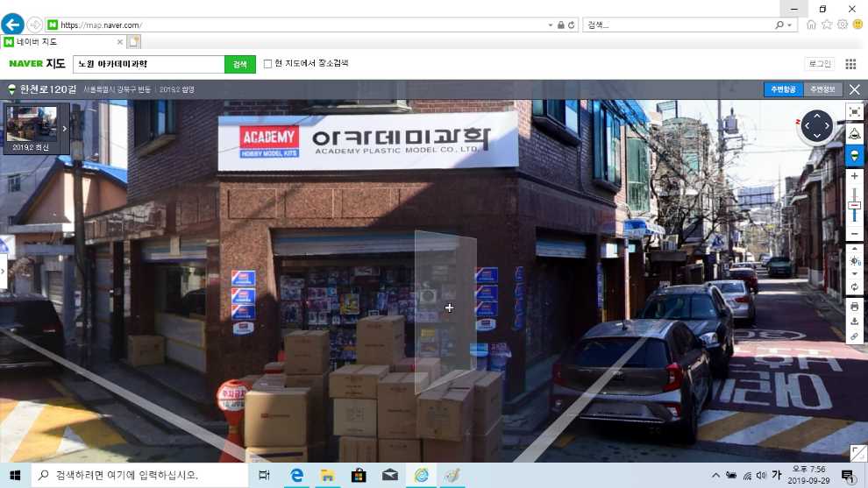Print the current street view
Viewport: 868px width, 488px height.
[x=855, y=307]
